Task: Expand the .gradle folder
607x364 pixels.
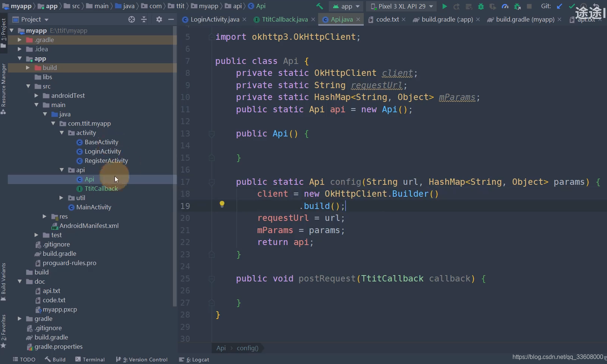Action: [x=20, y=40]
